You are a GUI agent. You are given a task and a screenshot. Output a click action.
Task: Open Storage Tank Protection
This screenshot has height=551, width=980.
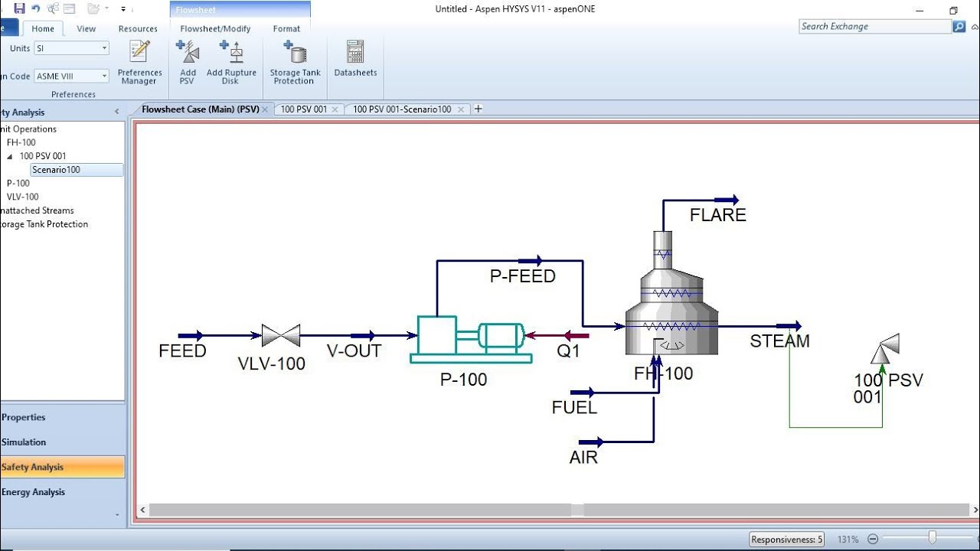(295, 63)
